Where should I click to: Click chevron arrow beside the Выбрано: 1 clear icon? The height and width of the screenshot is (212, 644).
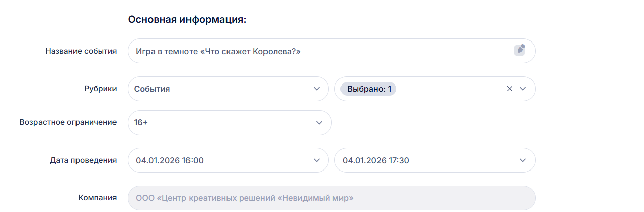(523, 89)
